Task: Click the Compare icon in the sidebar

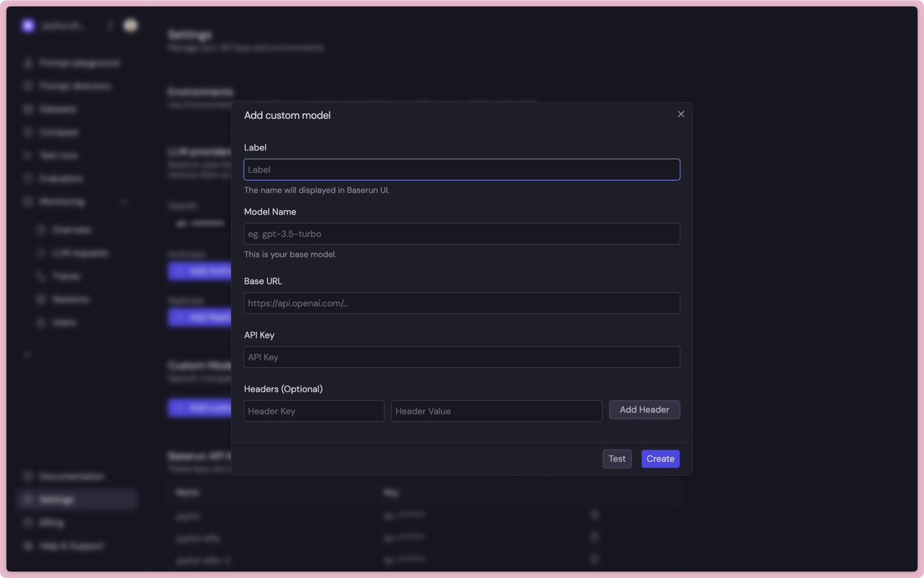Action: [27, 132]
